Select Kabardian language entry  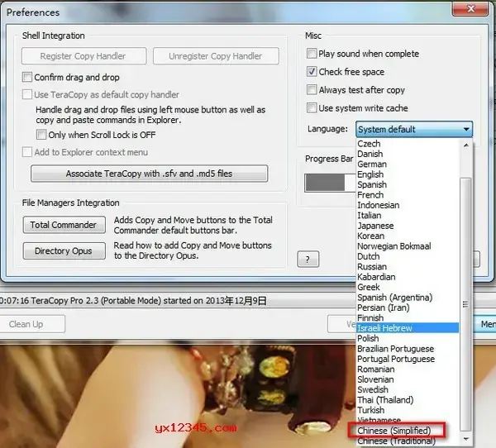point(408,277)
